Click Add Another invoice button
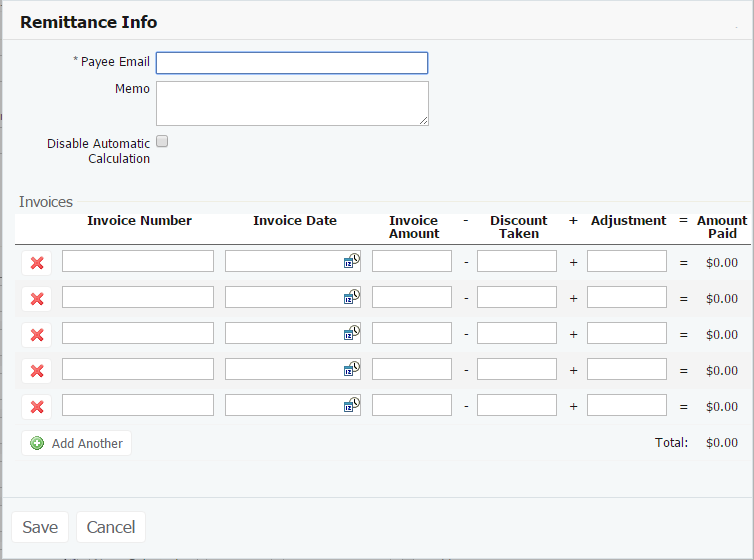The height and width of the screenshot is (560, 754). pos(76,443)
